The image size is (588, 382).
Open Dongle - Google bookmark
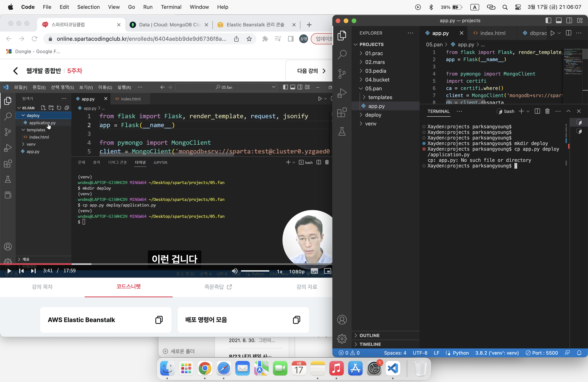click(x=33, y=52)
